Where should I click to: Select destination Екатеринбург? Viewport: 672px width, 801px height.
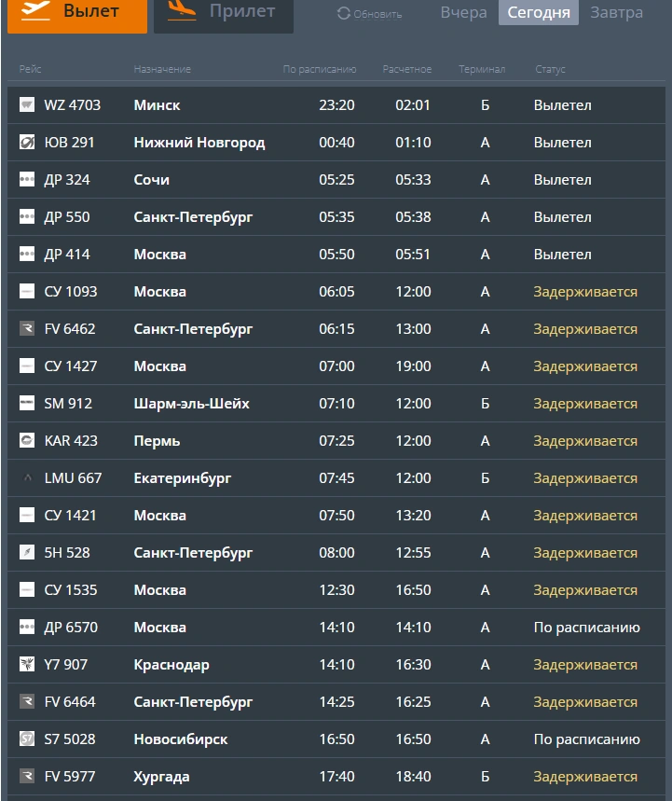183,477
